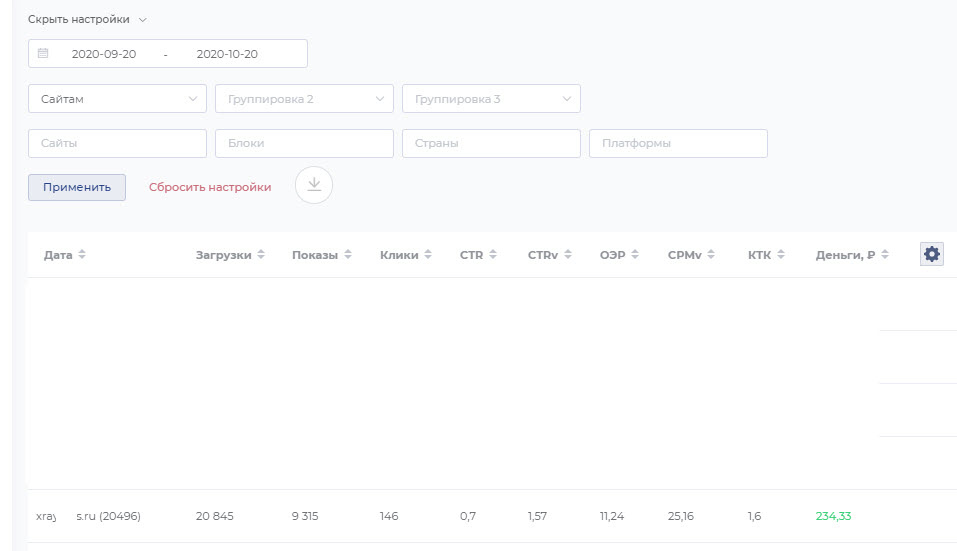
Task: Open the Сайтам grouping dropdown
Action: (x=117, y=99)
